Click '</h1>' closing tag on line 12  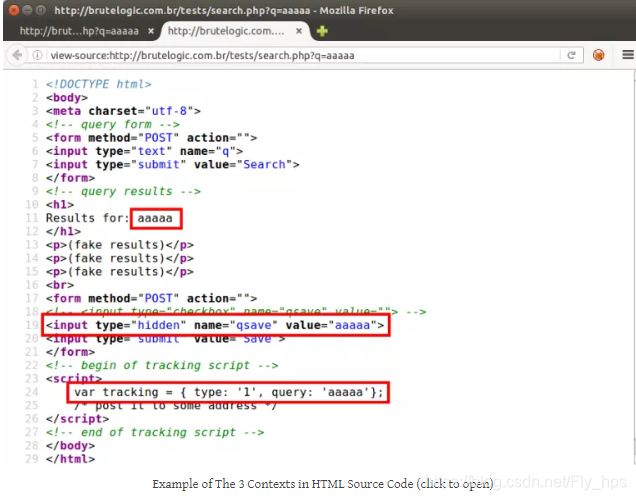pos(63,231)
